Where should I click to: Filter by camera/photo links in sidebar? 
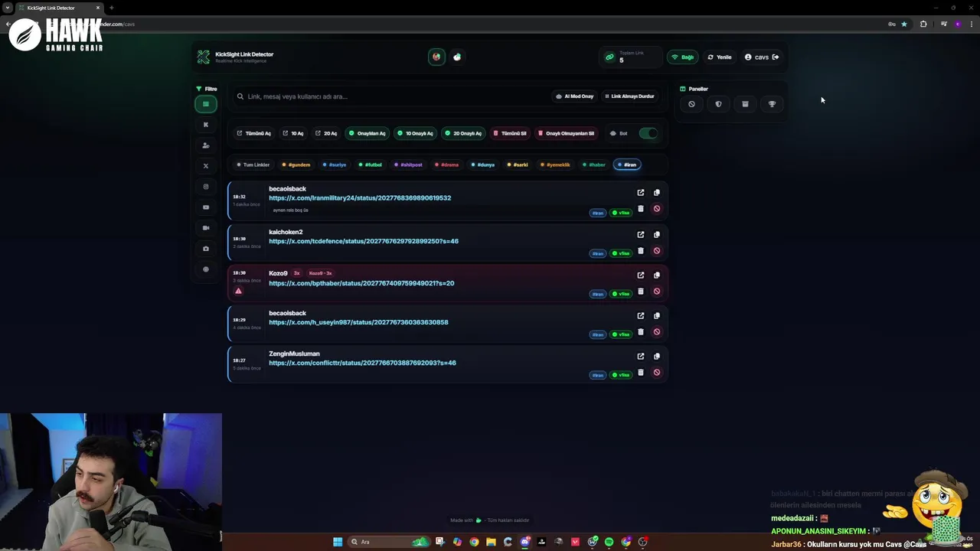[206, 249]
